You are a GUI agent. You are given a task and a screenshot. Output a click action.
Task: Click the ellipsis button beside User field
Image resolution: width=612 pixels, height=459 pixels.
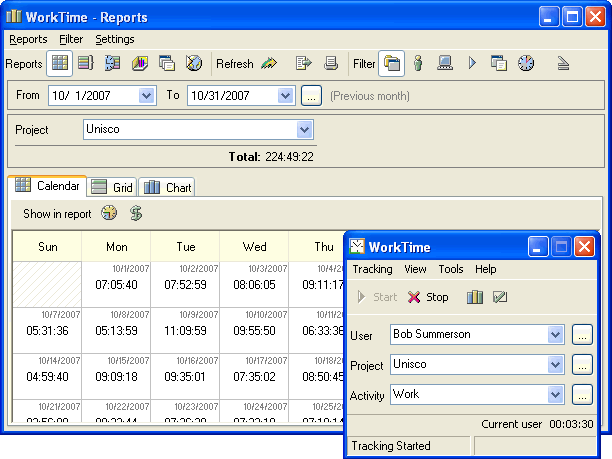(x=583, y=335)
